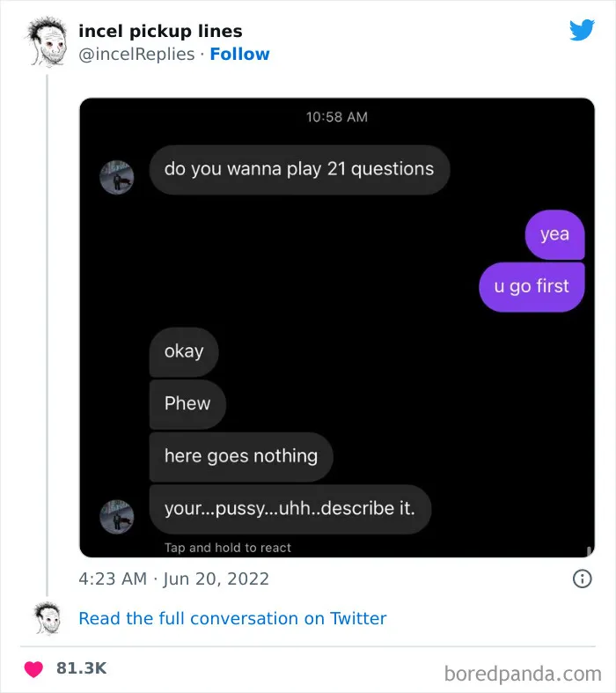
Task: Click the incel pickup lines profile avatar
Action: pyautogui.click(x=47, y=41)
